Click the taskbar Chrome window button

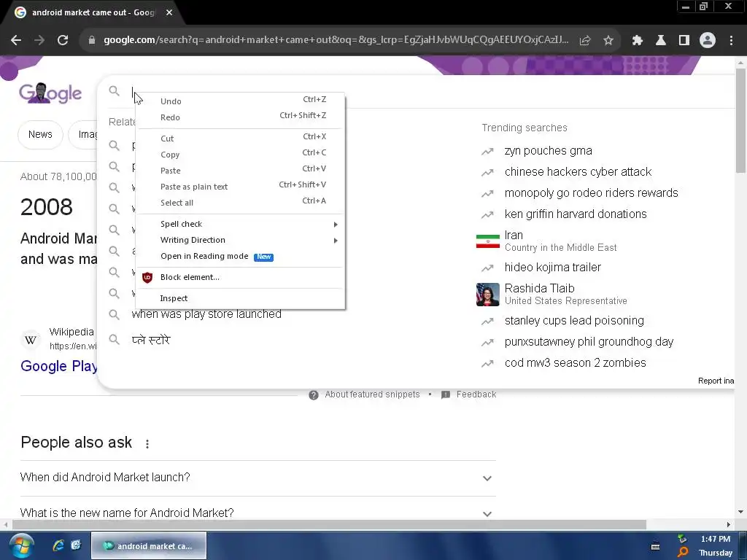(149, 545)
